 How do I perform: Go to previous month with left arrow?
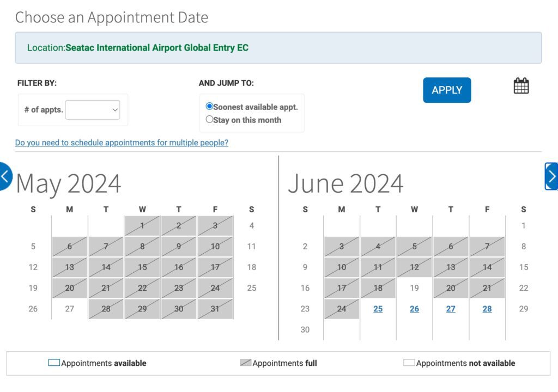(5, 176)
